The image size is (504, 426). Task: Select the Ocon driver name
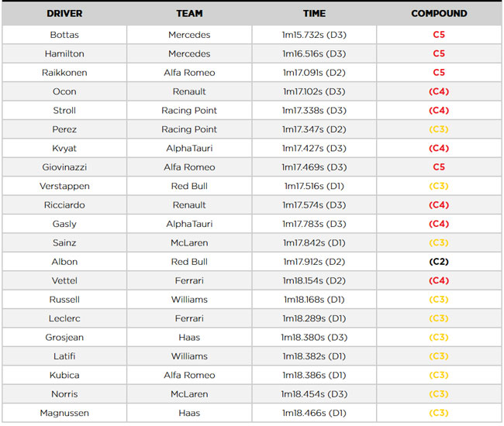(64, 91)
